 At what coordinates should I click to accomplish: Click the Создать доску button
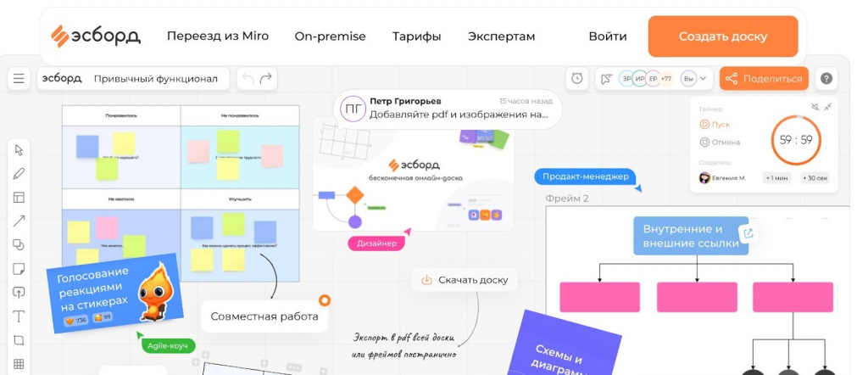click(723, 36)
